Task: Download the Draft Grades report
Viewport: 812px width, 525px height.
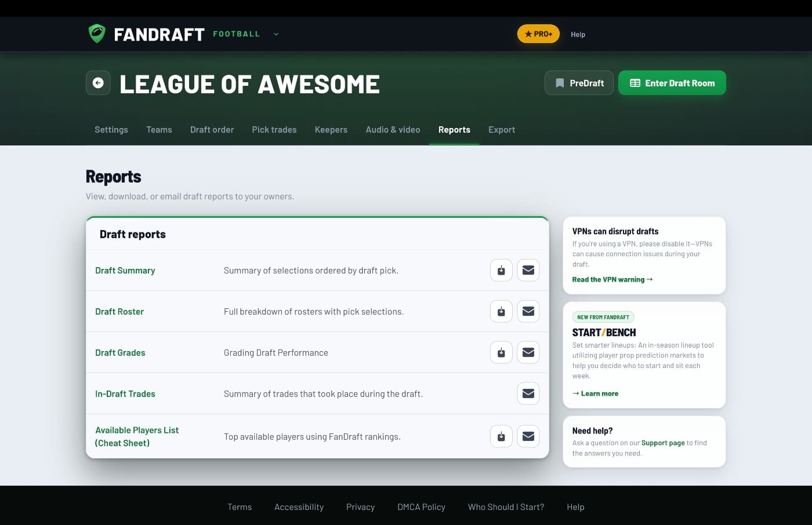Action: (501, 352)
